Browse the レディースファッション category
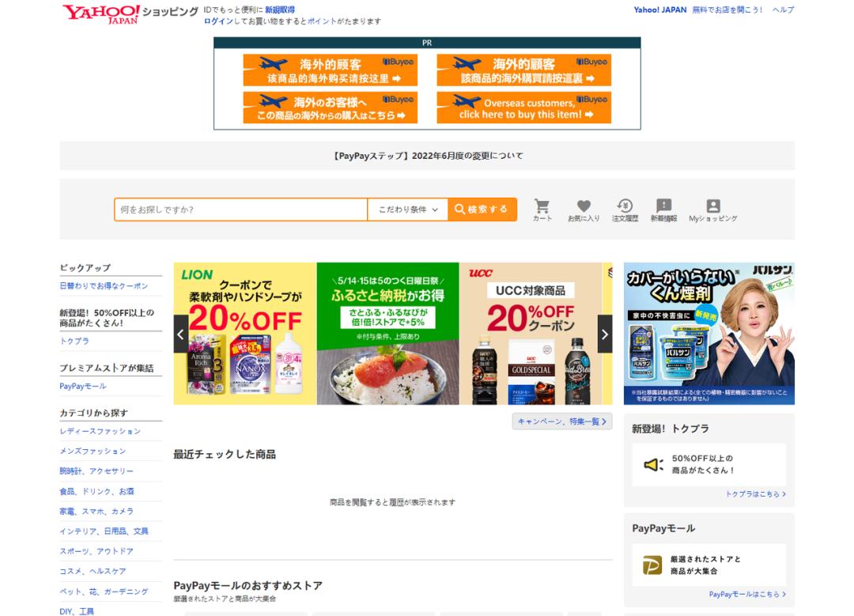Screen dimensions: 854x616 [x=100, y=432]
